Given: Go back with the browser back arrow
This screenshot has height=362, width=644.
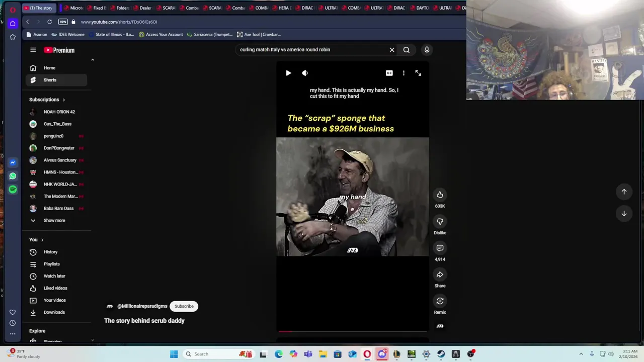Looking at the screenshot, I should coord(28,22).
